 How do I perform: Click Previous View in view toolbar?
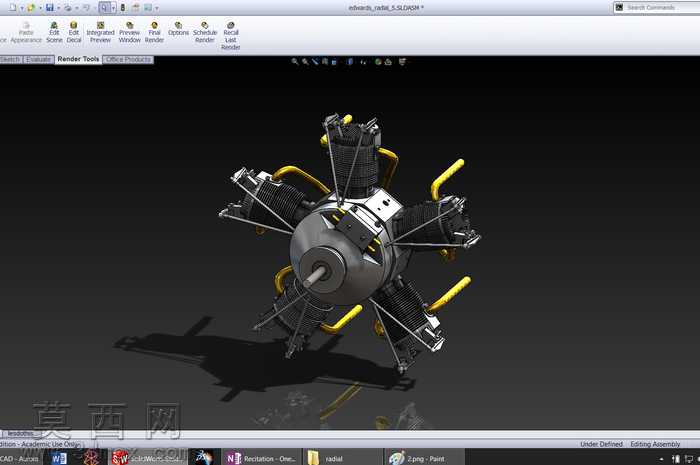point(315,62)
